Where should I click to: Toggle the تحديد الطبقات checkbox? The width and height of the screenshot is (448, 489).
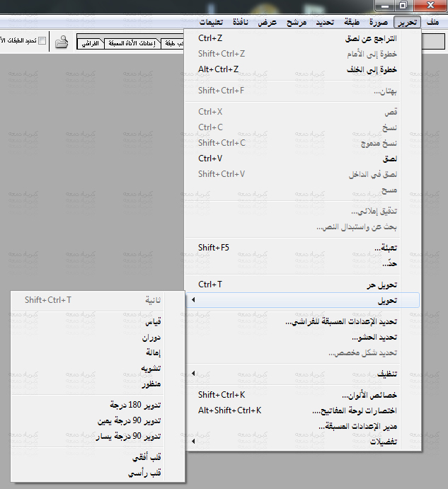42,41
